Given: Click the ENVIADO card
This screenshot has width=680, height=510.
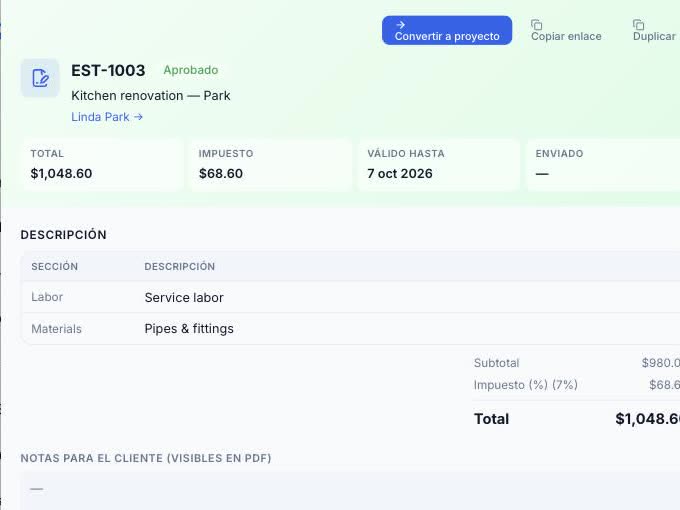Looking at the screenshot, I should point(604,165).
